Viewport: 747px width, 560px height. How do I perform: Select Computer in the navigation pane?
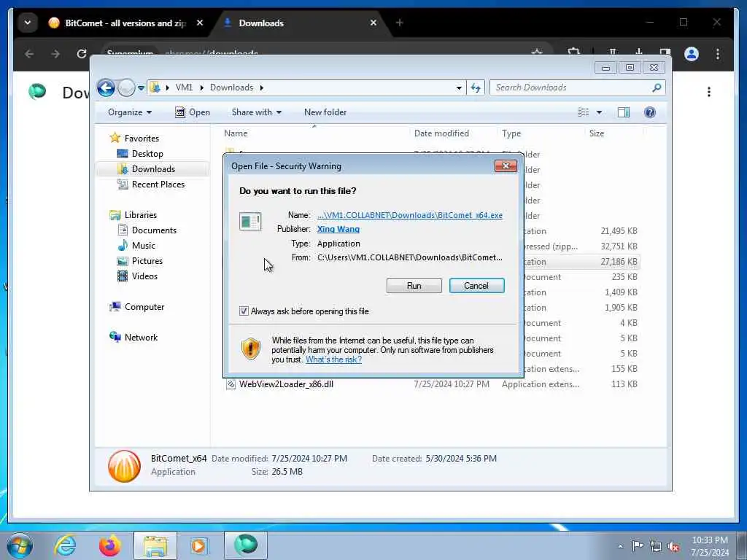pyautogui.click(x=144, y=307)
